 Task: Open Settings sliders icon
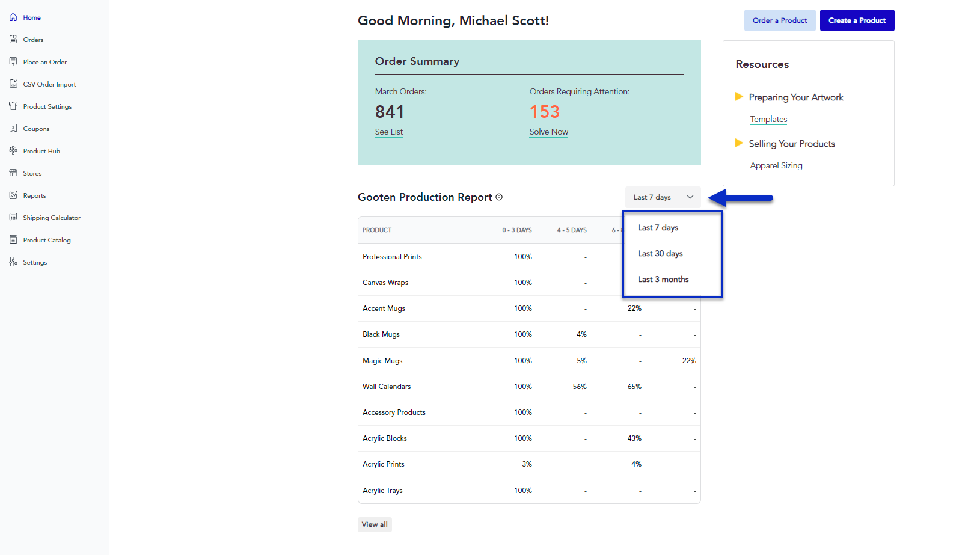(13, 262)
